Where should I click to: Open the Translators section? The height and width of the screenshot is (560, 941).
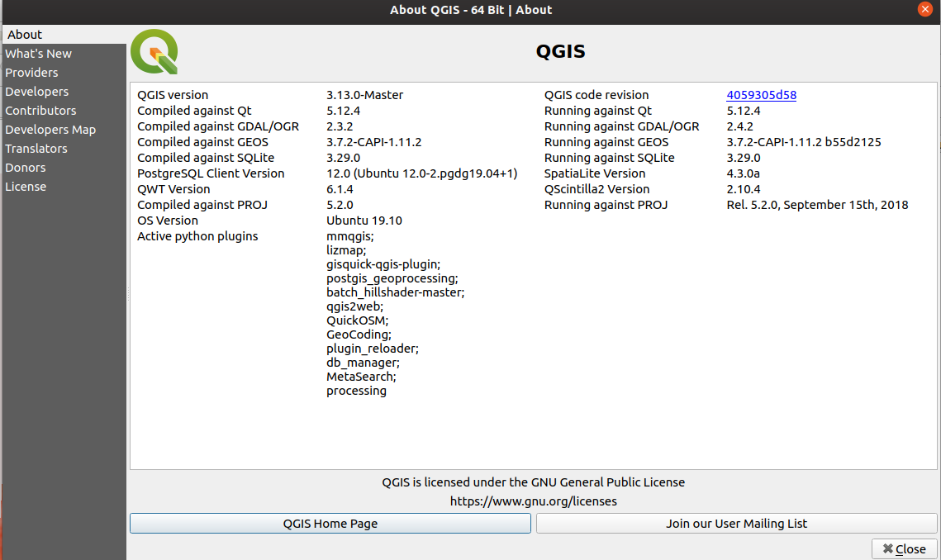36,148
